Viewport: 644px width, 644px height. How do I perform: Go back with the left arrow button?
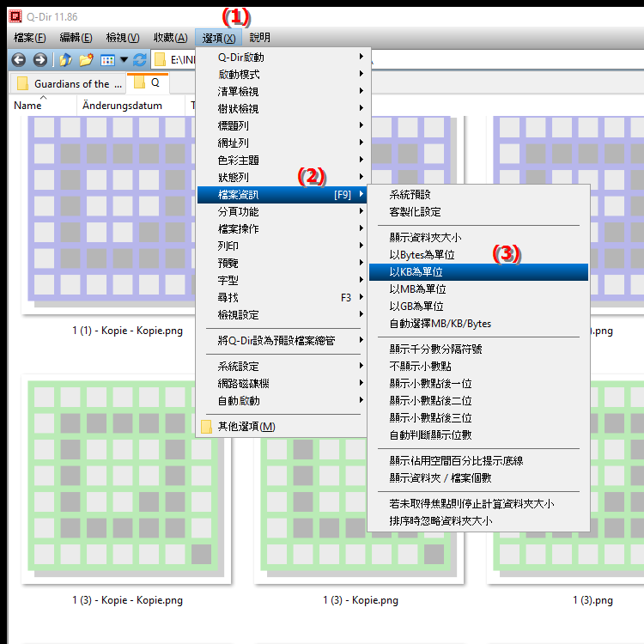[x=19, y=60]
